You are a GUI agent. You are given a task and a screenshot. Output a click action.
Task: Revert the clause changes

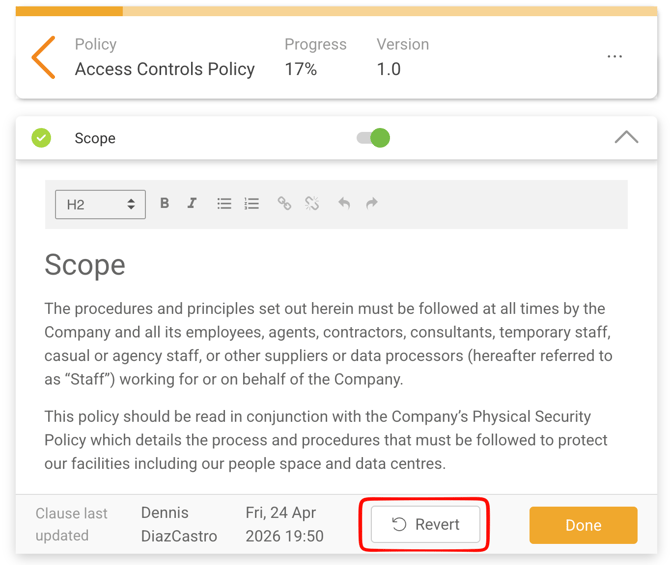point(425,524)
